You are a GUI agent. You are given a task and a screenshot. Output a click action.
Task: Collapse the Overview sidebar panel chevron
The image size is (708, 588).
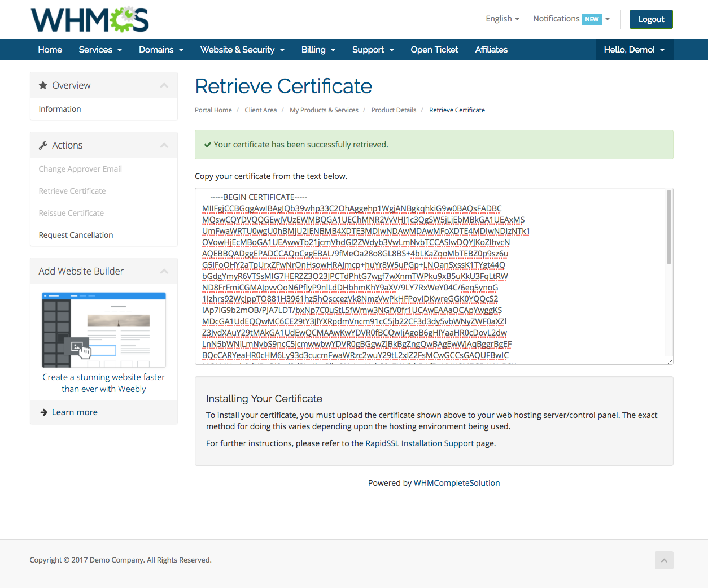click(164, 85)
